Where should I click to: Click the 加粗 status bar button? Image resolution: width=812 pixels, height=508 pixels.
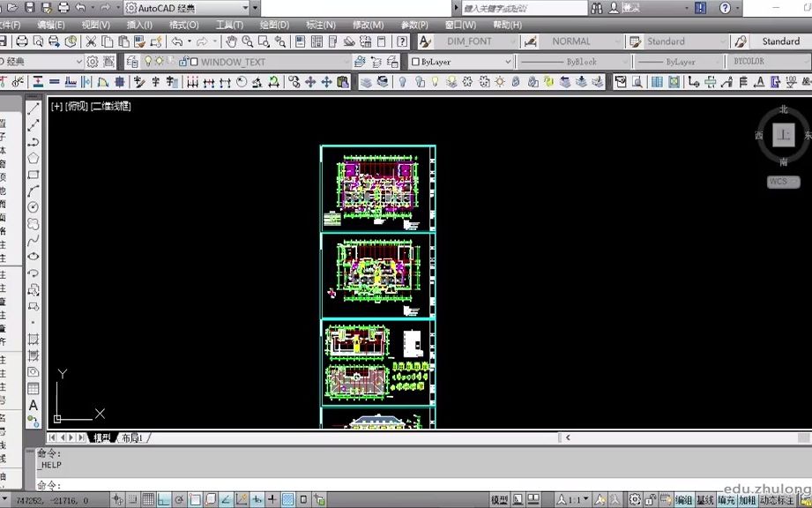tap(748, 500)
